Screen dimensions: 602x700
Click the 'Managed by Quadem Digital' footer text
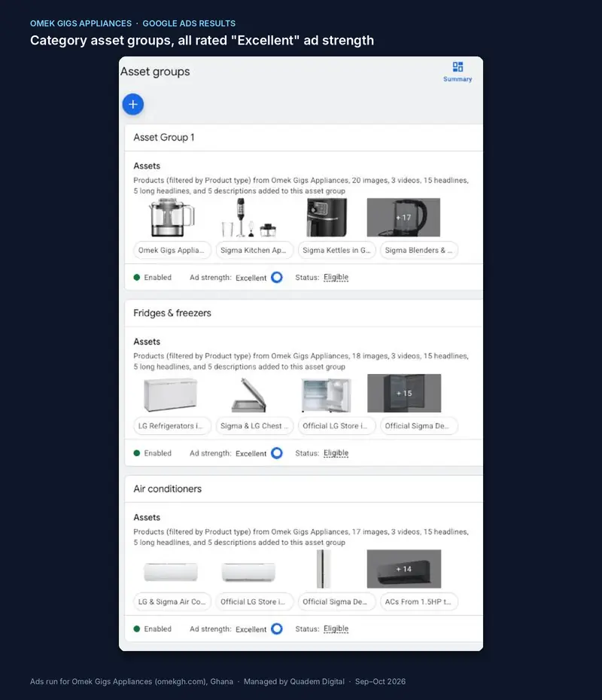(x=294, y=682)
